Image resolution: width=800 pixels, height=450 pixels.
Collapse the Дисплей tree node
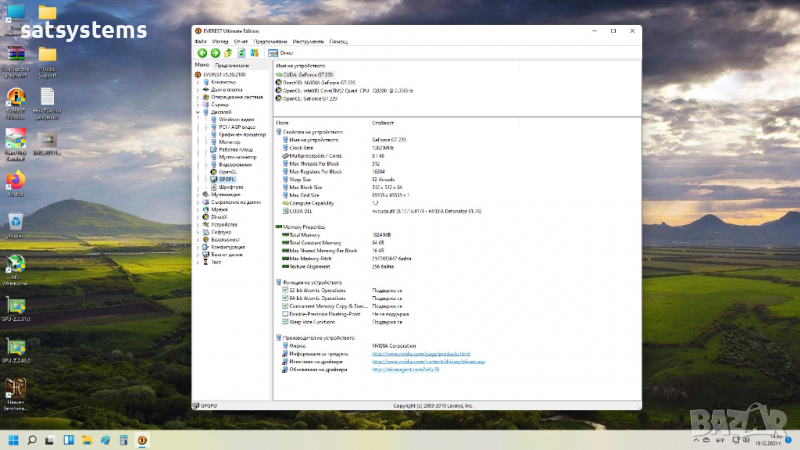point(198,111)
